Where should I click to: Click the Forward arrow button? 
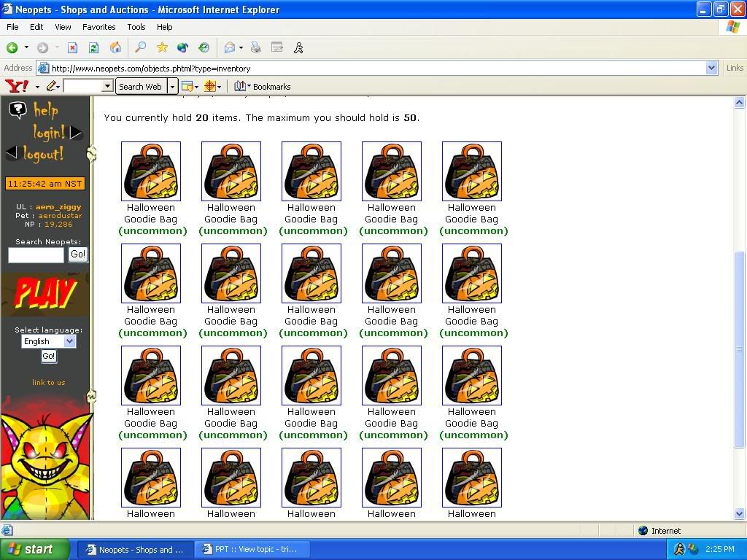42,47
